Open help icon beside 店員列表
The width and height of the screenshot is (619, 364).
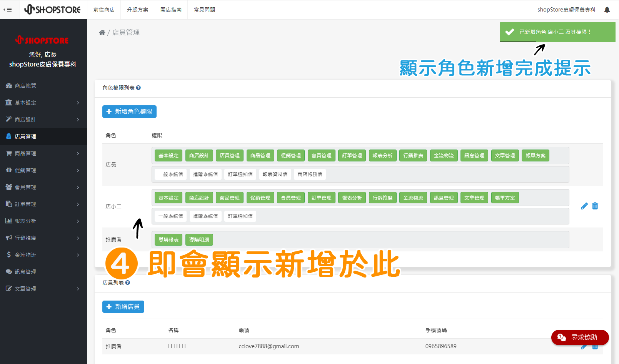[x=128, y=283]
